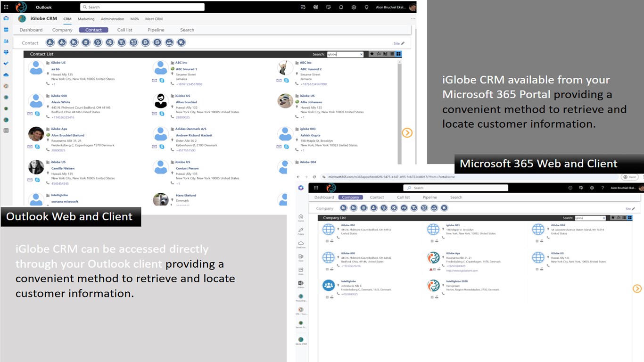Open the To Do checkmark icon in Outlook rail
This screenshot has width=644, height=362.
click(6, 63)
